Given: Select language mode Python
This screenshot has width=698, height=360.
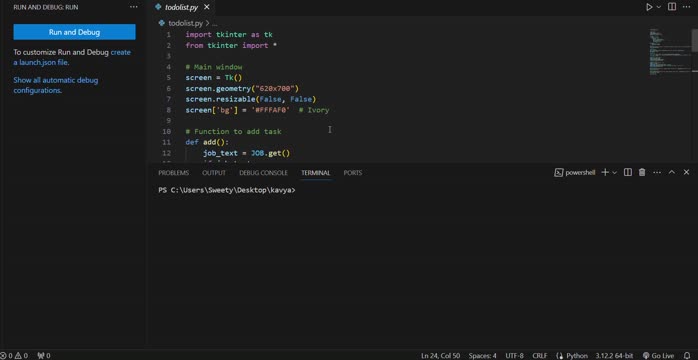Looking at the screenshot, I should pos(577,356).
